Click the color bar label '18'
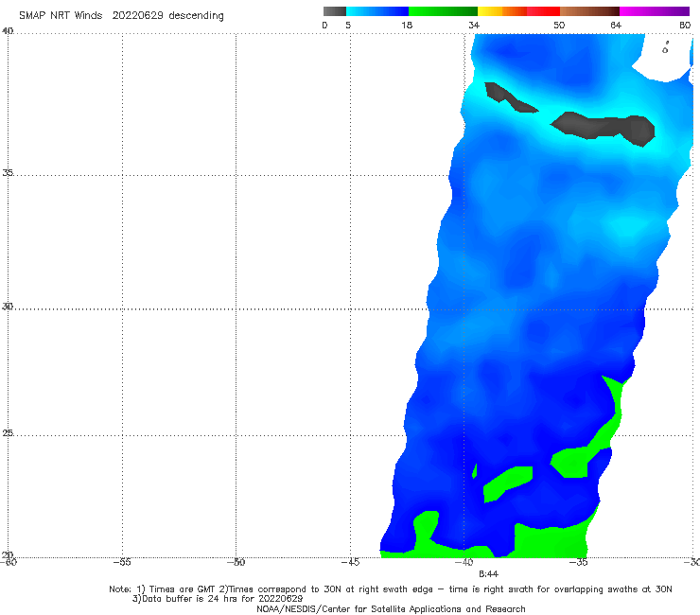The width and height of the screenshot is (700, 615). point(407,25)
